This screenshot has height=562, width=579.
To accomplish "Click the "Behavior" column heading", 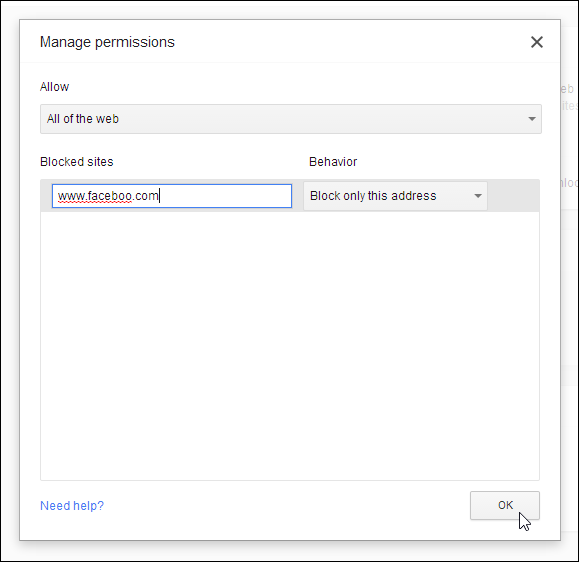I will [333, 162].
